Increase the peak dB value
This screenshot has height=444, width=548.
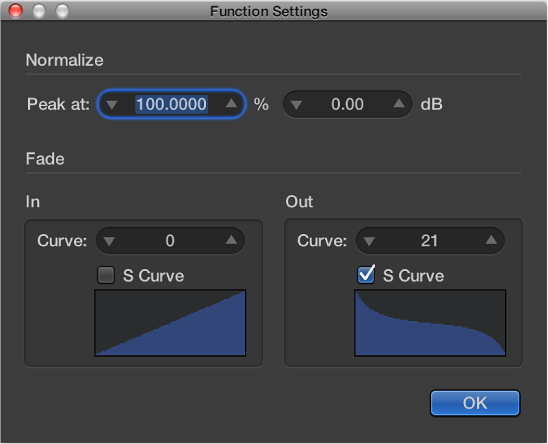pos(399,103)
